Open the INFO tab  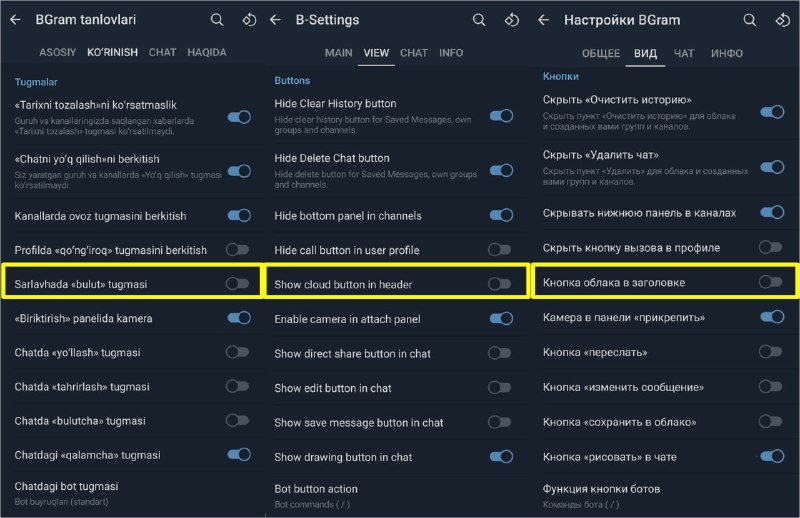[x=451, y=53]
